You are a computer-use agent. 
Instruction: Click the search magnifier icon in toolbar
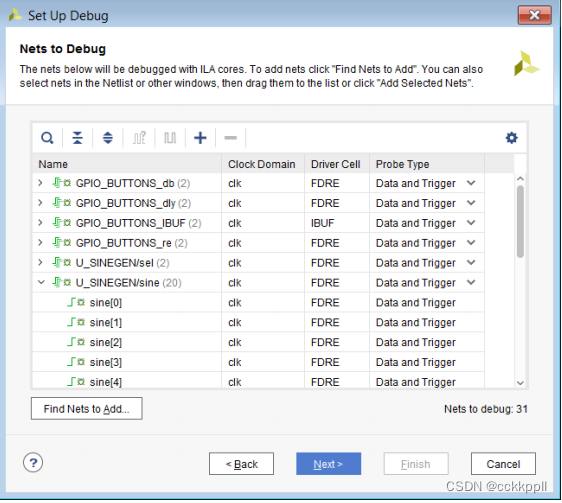click(47, 138)
